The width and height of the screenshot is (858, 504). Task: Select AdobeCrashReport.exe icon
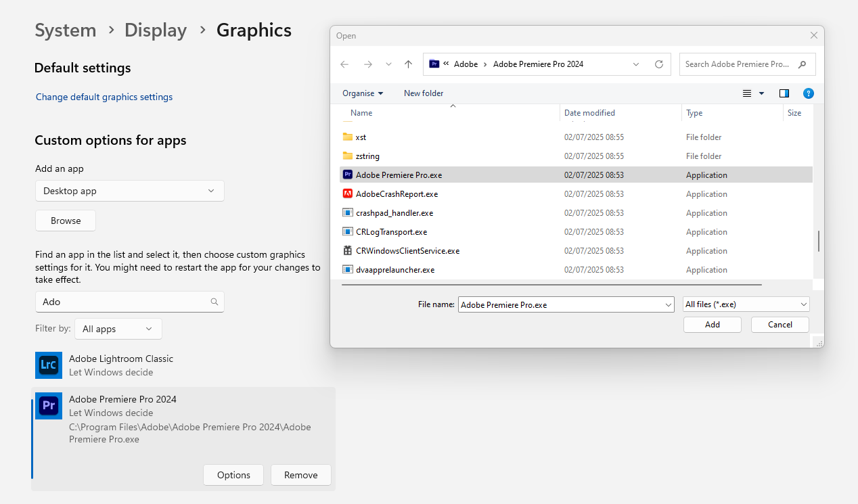[348, 194]
